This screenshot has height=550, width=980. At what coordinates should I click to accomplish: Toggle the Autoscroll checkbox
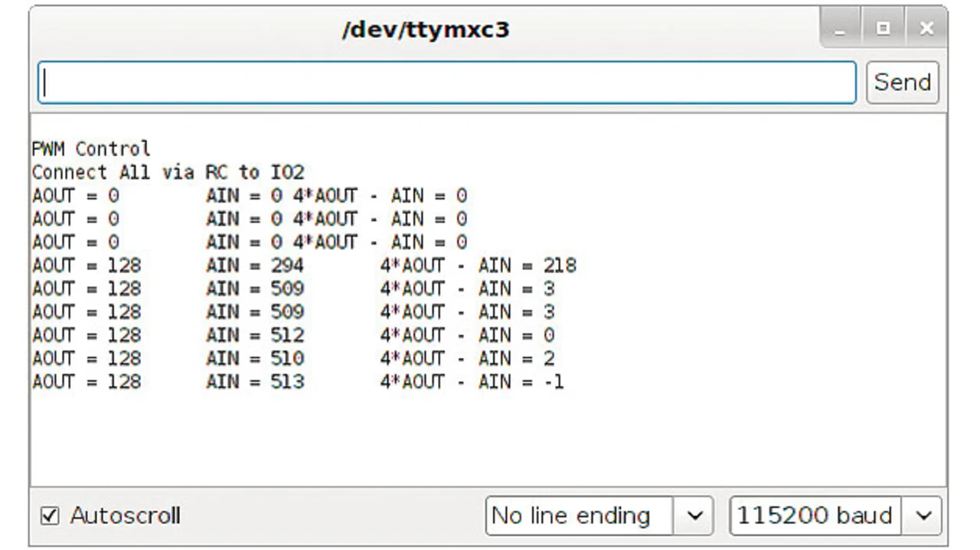tap(49, 516)
